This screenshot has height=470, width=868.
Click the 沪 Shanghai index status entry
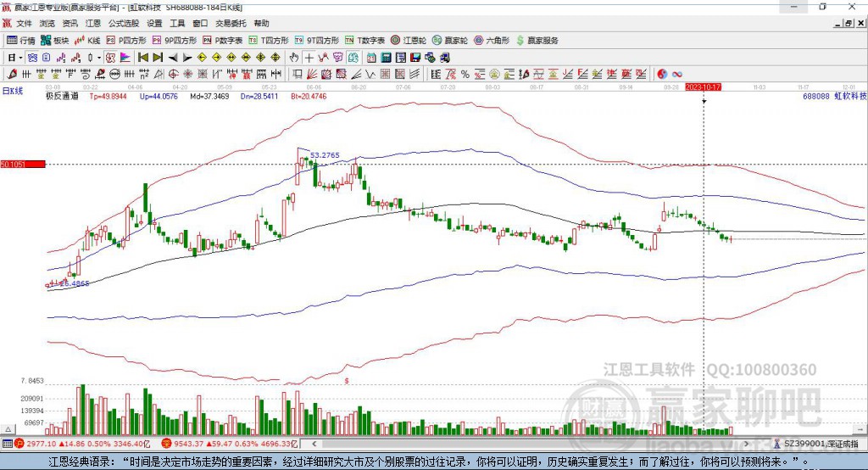pyautogui.click(x=82, y=444)
